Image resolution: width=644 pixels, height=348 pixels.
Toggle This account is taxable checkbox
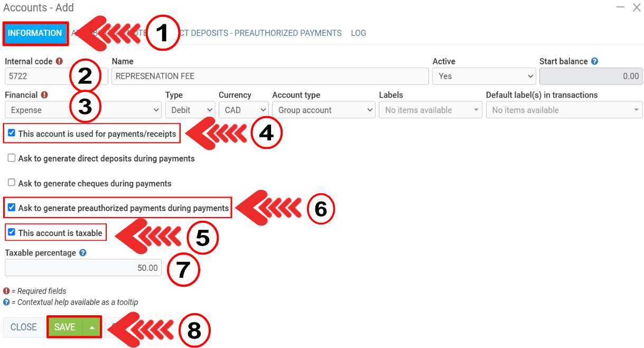(x=12, y=232)
